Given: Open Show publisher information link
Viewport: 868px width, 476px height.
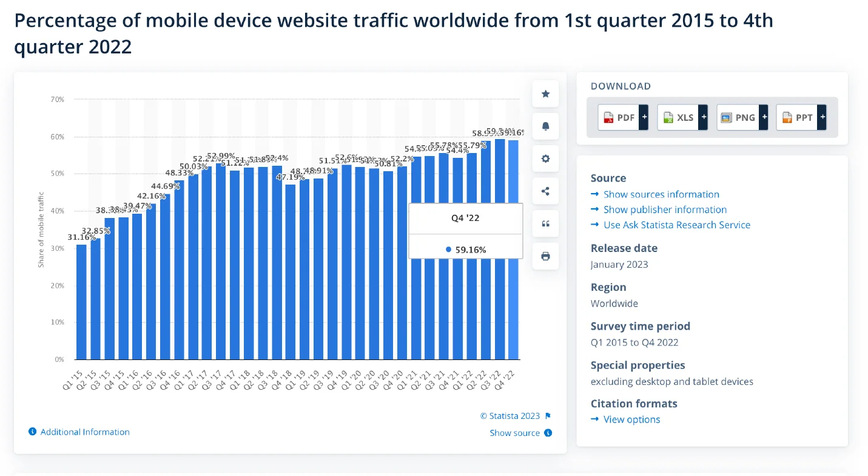Looking at the screenshot, I should pos(665,209).
